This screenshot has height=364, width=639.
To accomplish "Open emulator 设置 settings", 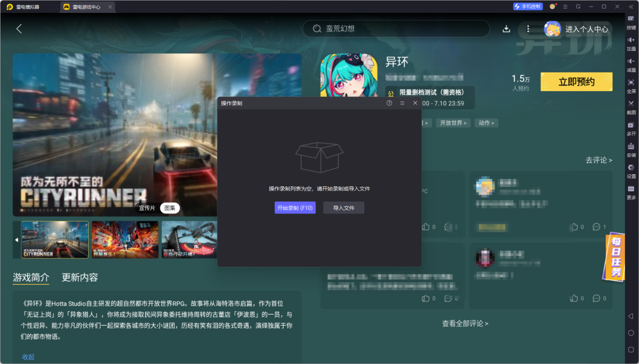I will (631, 170).
